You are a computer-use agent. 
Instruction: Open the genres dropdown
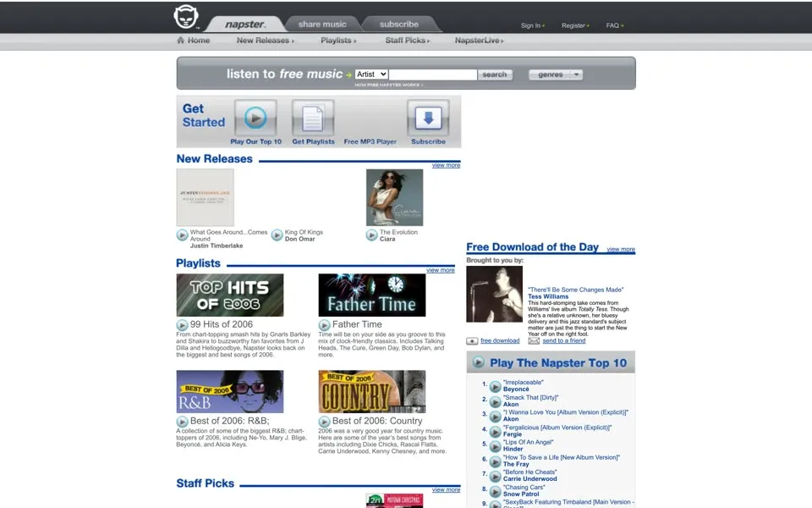point(556,75)
